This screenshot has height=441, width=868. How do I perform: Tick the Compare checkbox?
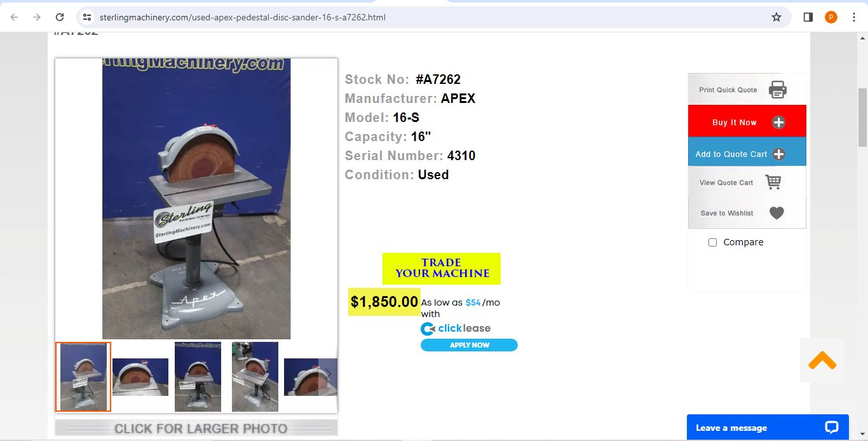tap(712, 242)
